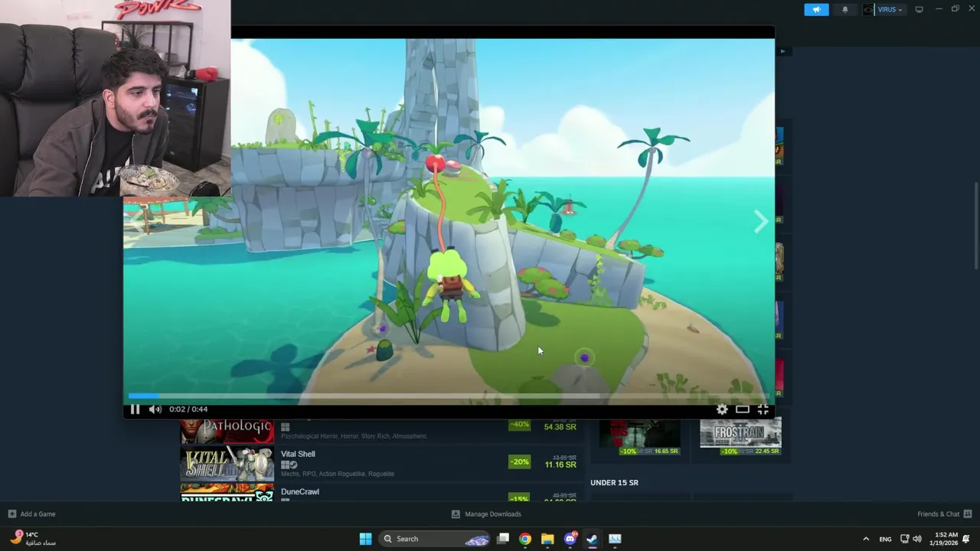The width and height of the screenshot is (980, 551).
Task: Open game capsule priced 16.65 SR
Action: pos(639,436)
